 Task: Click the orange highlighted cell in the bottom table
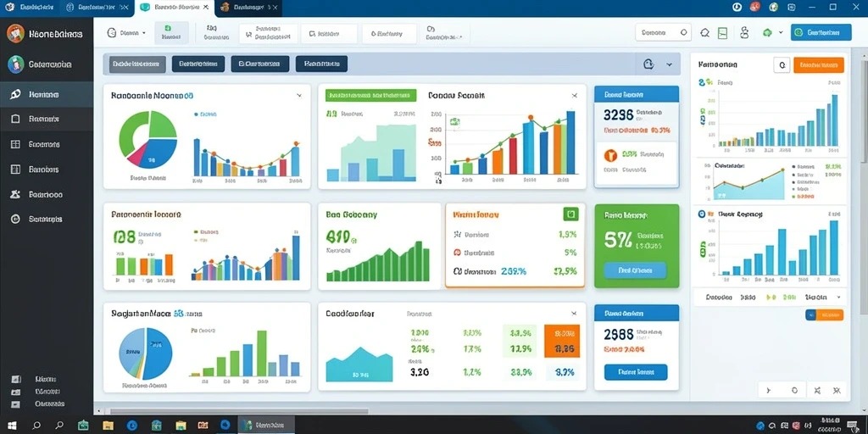(x=562, y=341)
